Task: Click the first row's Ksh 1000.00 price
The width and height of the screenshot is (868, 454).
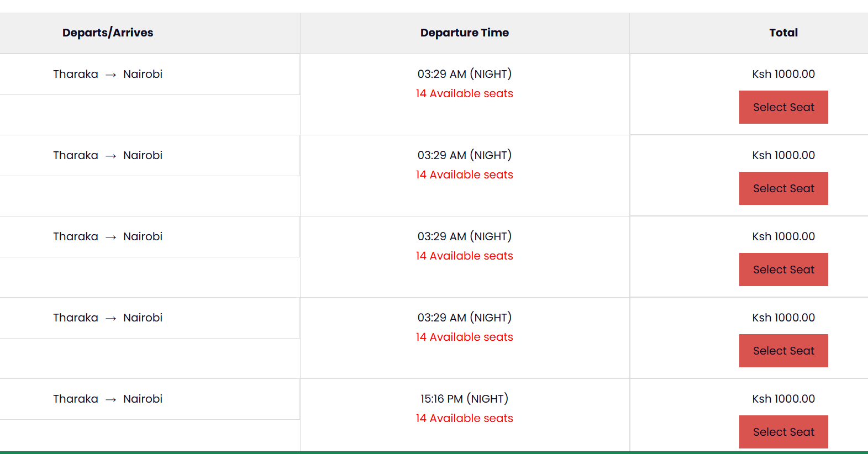Action: pos(783,74)
